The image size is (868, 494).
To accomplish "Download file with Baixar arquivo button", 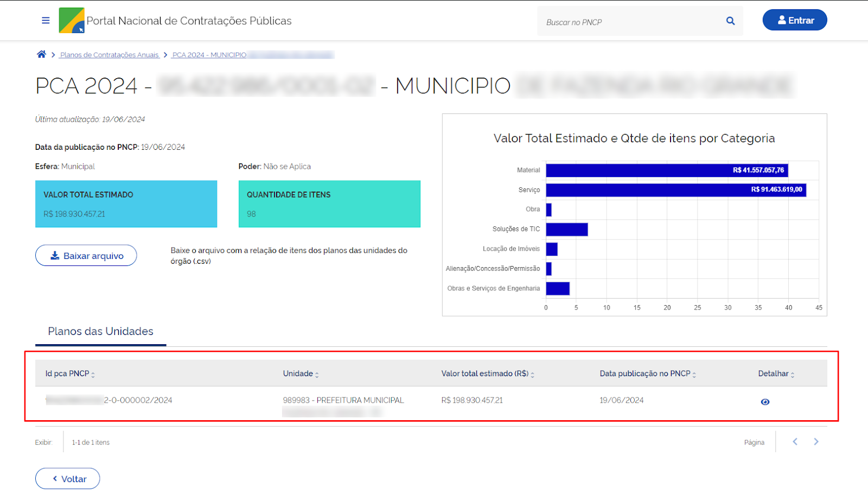I will tap(86, 255).
